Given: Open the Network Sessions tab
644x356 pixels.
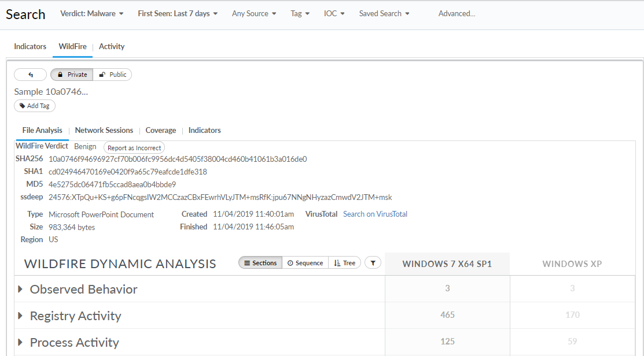Looking at the screenshot, I should click(x=104, y=131).
